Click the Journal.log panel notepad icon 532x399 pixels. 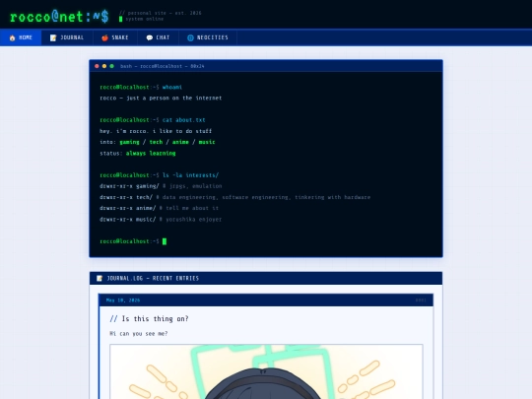point(100,278)
